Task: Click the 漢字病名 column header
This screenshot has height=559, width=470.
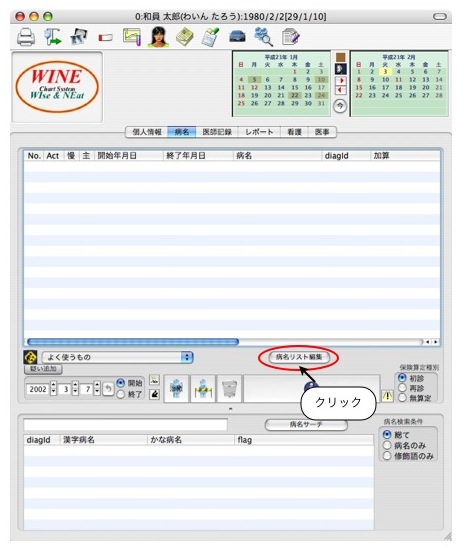Action: click(103, 440)
